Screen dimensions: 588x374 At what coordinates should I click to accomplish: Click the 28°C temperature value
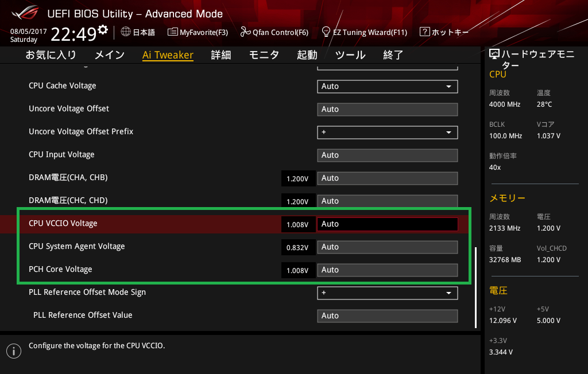(x=544, y=104)
